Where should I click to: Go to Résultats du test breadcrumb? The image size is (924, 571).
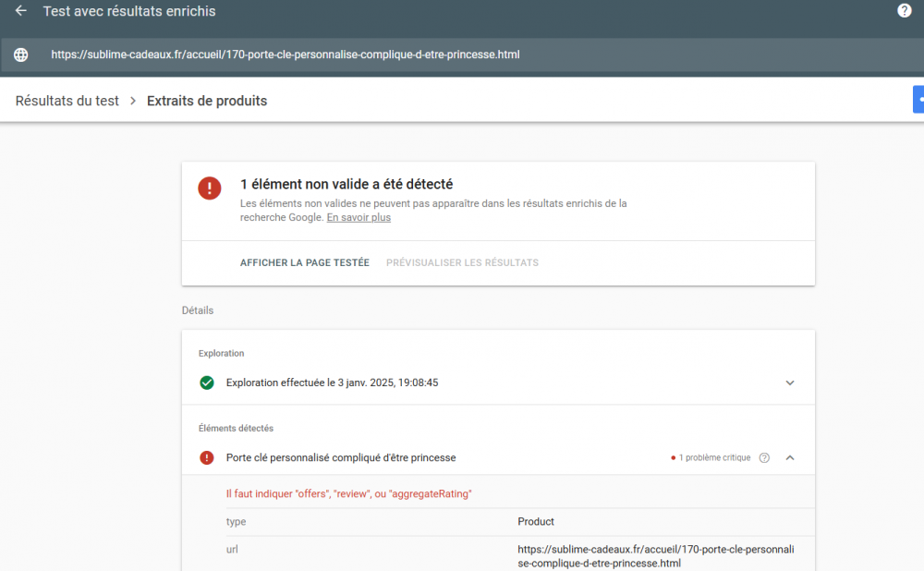tap(67, 101)
